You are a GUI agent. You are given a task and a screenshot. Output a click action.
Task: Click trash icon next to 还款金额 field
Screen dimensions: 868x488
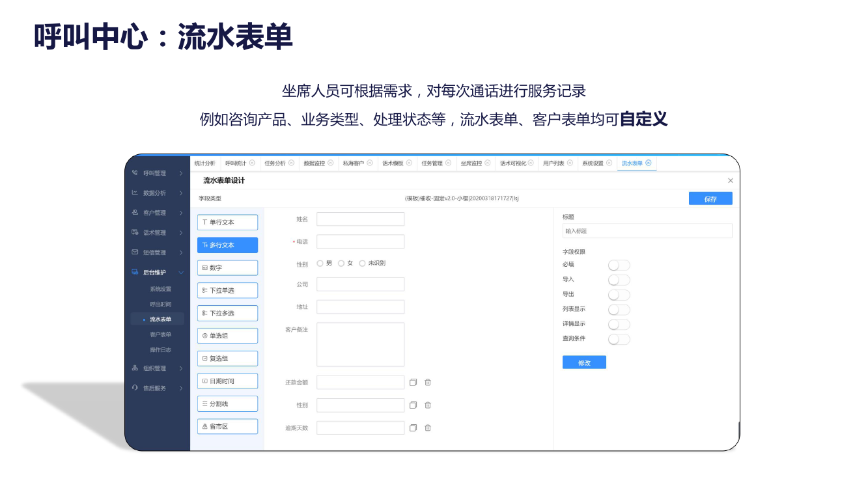428,382
